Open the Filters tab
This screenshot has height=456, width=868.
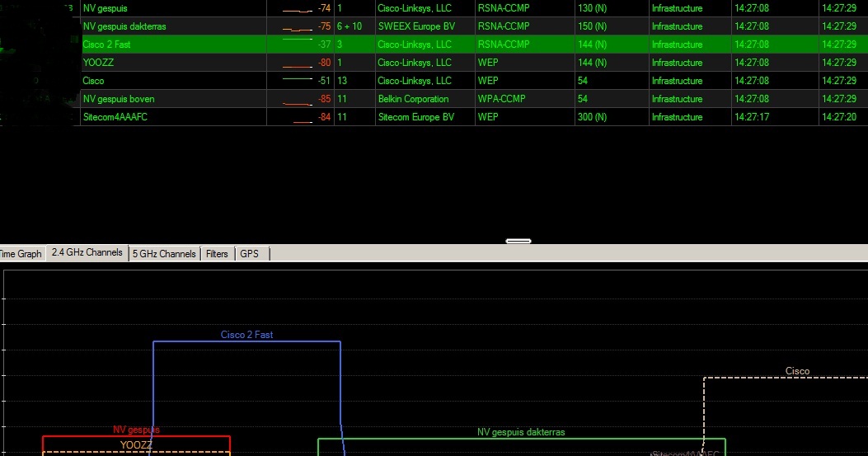coord(217,254)
